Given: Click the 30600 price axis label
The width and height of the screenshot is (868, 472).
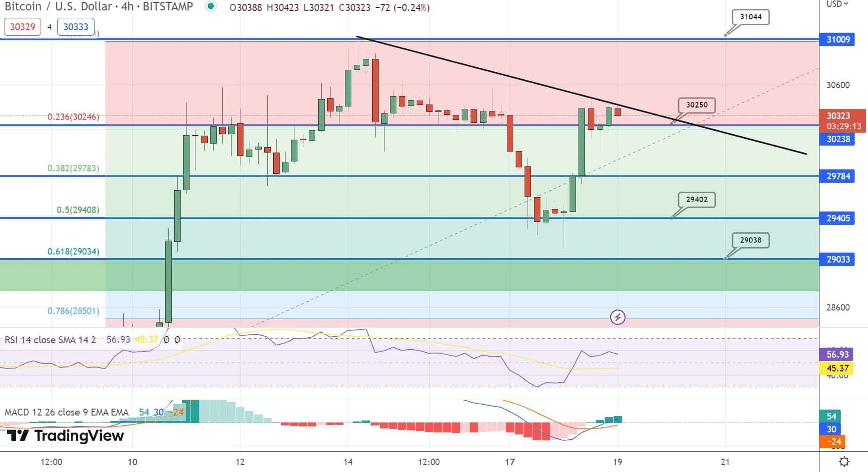Looking at the screenshot, I should tap(838, 85).
